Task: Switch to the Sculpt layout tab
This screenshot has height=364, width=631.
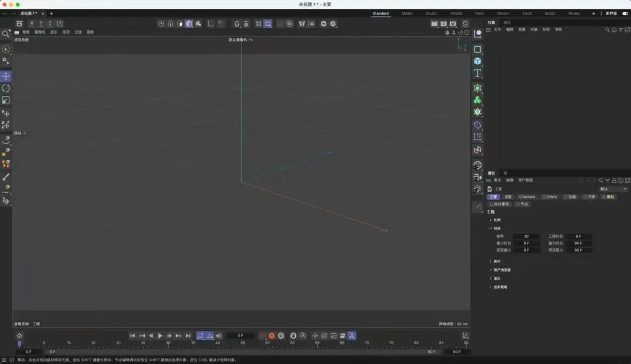Action: pos(431,13)
